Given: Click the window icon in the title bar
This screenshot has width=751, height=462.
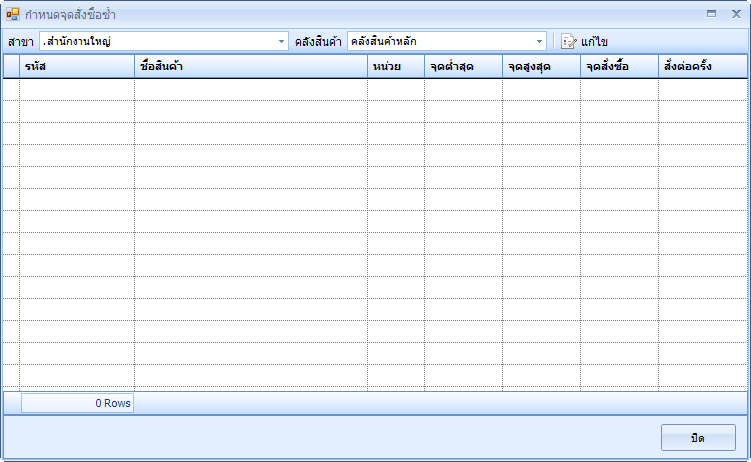Looking at the screenshot, I should point(13,14).
